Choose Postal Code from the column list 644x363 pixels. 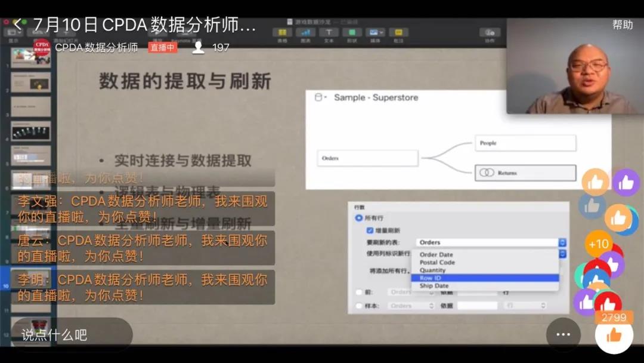tap(485, 262)
